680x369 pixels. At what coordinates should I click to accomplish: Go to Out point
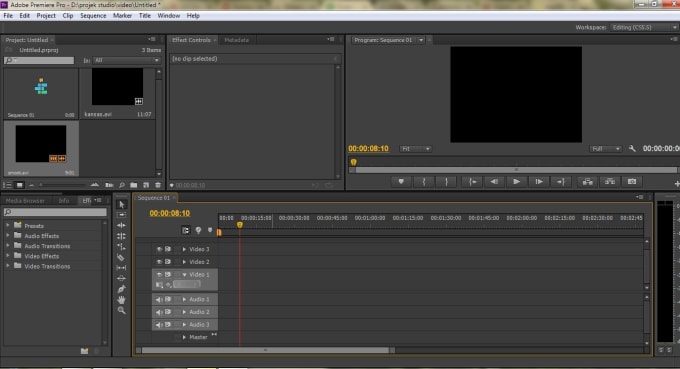(x=560, y=182)
